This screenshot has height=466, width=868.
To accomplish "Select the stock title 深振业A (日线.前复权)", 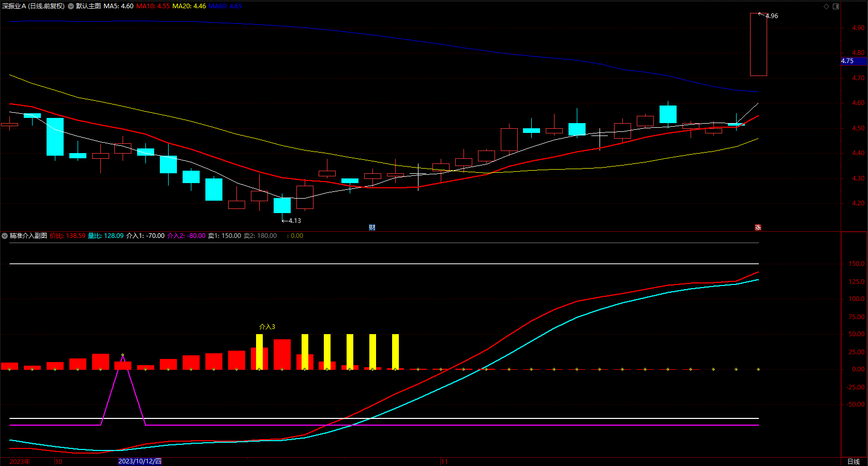I will 34,6.
